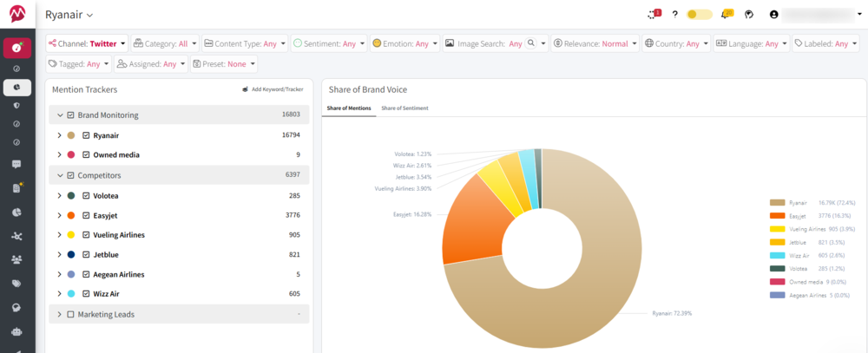The image size is (868, 353).
Task: Expand the Aegean Airlines row chevron
Action: point(59,274)
